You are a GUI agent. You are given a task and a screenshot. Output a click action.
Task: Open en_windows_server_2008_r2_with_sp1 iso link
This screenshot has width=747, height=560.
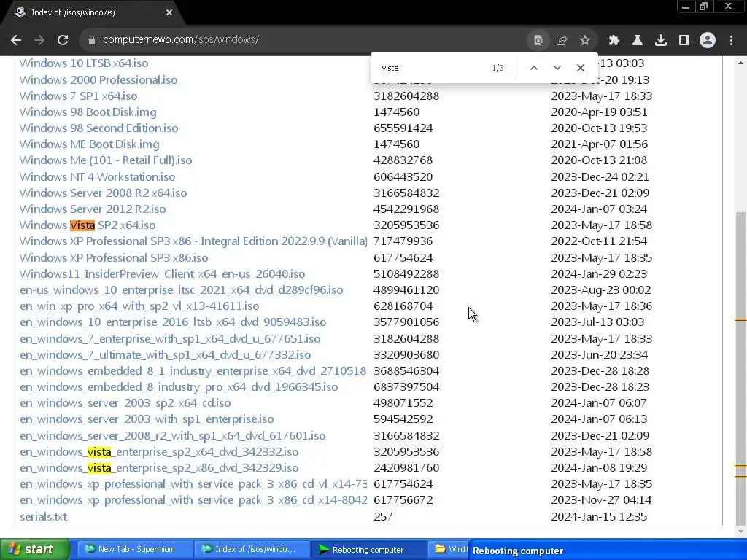coord(172,436)
